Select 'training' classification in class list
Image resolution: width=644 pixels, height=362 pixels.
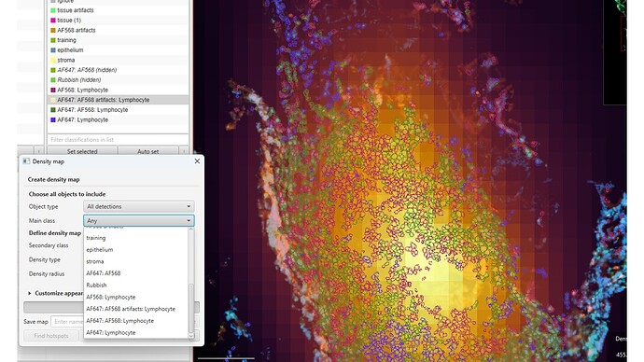119,40
